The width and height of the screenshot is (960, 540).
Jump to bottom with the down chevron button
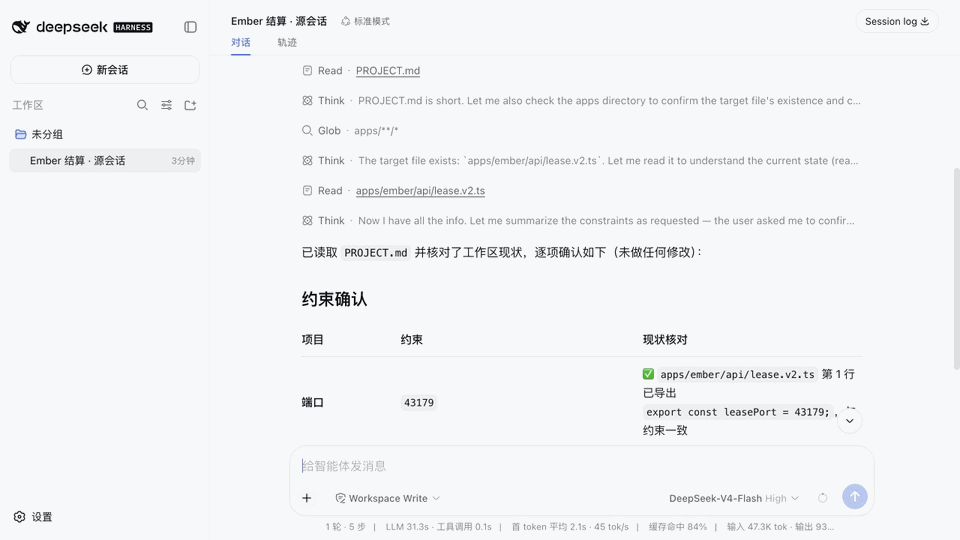tap(849, 421)
